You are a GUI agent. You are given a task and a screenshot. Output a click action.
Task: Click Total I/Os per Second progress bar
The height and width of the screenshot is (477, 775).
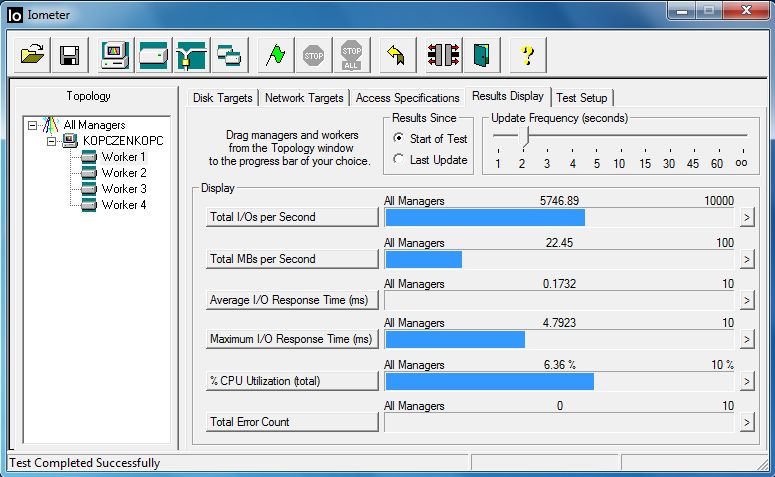tap(560, 217)
